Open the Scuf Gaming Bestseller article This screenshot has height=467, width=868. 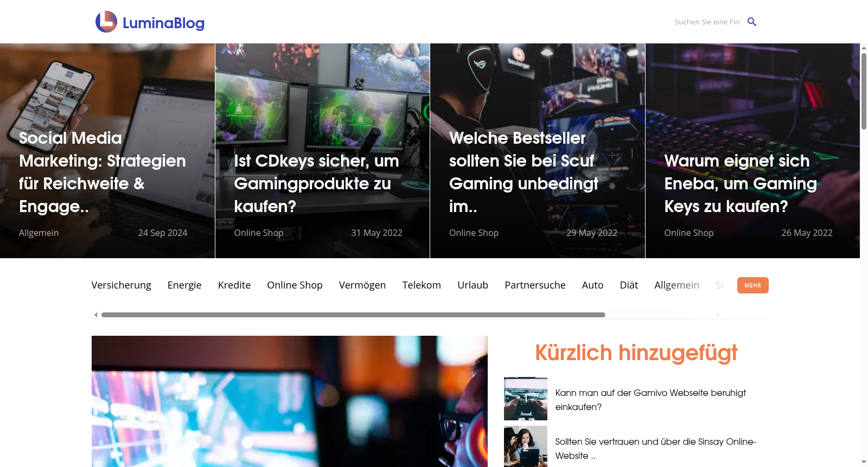pos(524,172)
